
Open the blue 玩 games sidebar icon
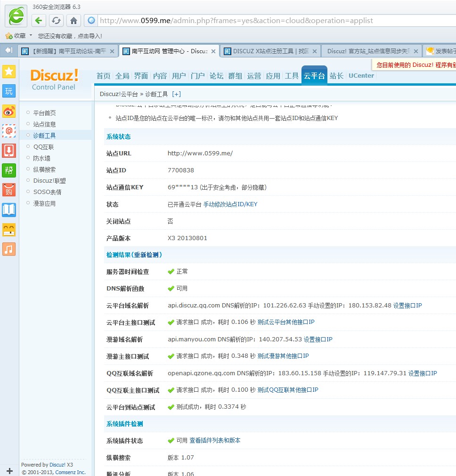pyautogui.click(x=9, y=91)
